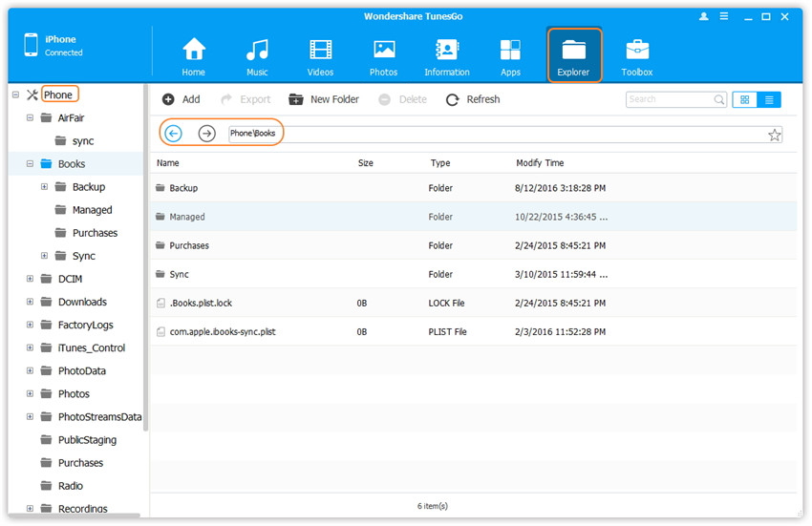Click the search magnifier icon
The image size is (812, 526).
[719, 99]
